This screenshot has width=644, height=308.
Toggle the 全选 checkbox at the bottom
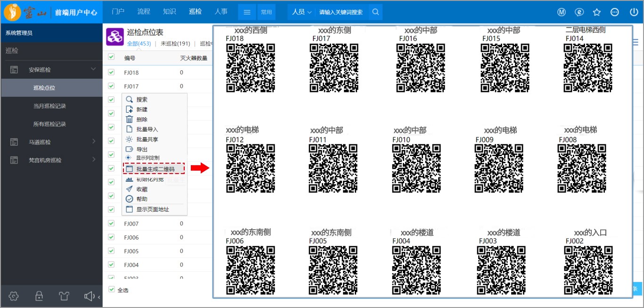[111, 289]
